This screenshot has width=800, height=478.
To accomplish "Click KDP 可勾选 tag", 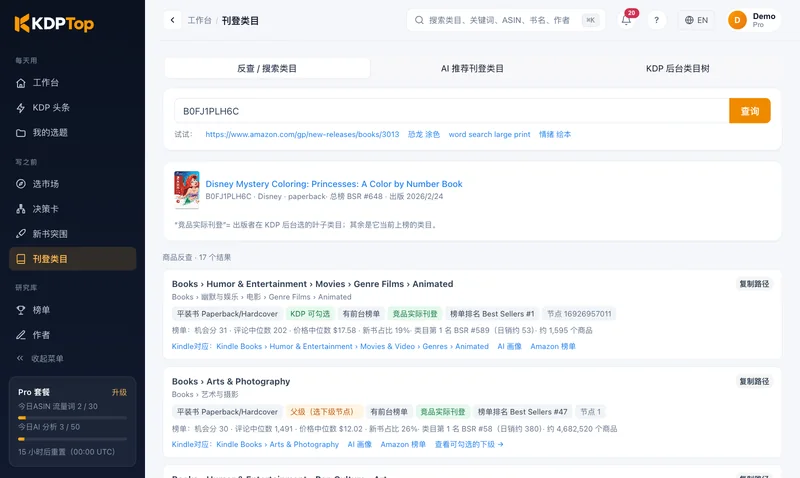I will (310, 314).
